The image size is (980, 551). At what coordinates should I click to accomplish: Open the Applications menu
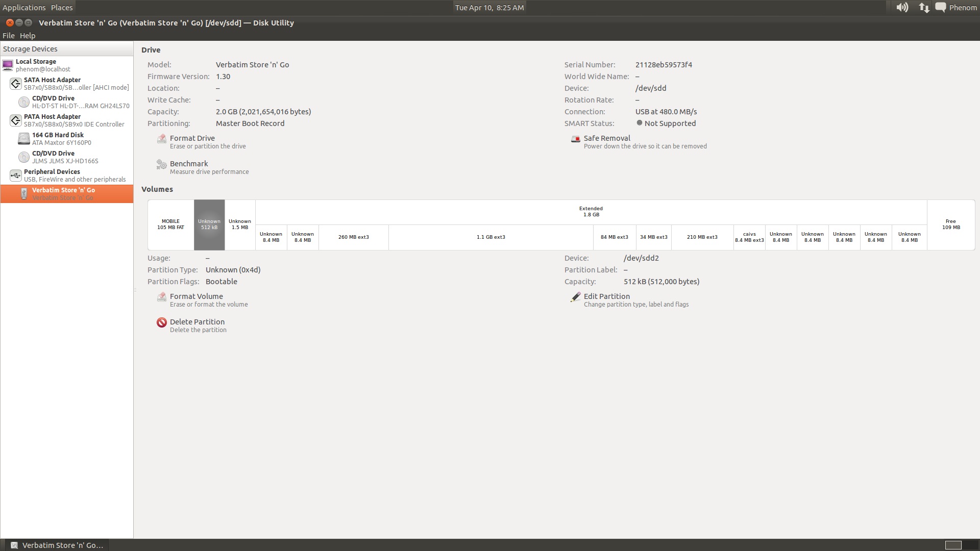24,8
